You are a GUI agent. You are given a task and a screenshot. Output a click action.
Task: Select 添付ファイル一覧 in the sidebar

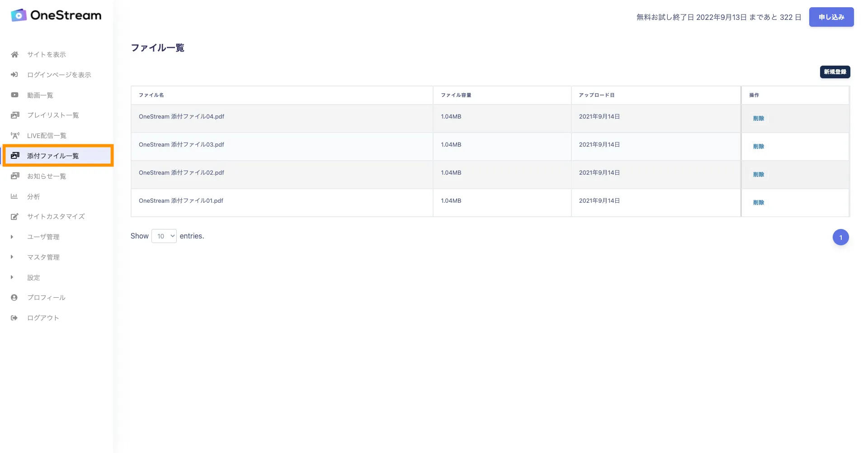(x=53, y=156)
